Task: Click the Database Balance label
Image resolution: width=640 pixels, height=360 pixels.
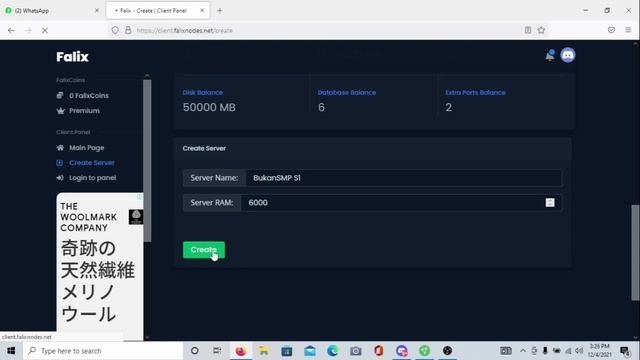Action: coord(347,93)
